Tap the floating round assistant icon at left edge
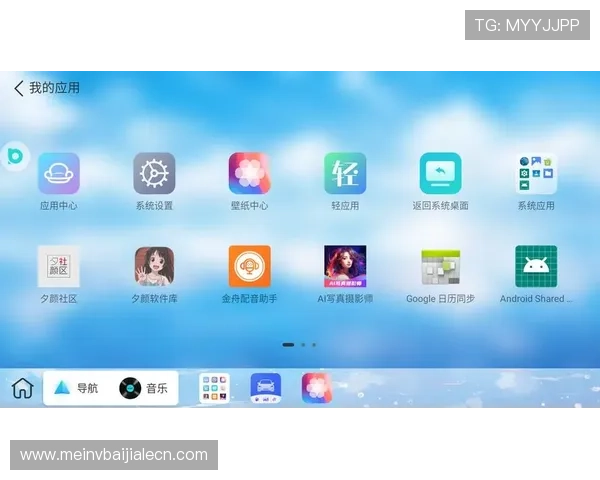Image resolution: width=600 pixels, height=480 pixels. coord(15,156)
